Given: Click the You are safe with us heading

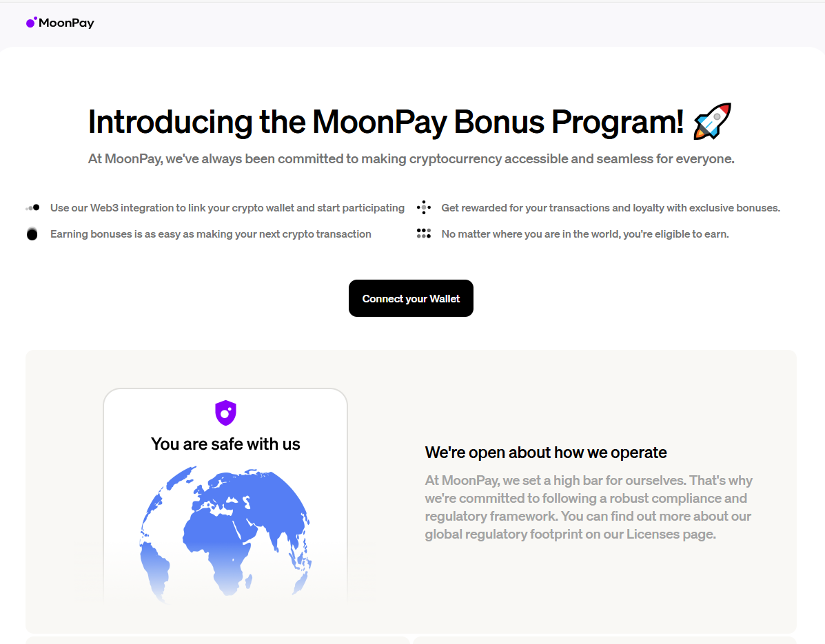Looking at the screenshot, I should (225, 444).
